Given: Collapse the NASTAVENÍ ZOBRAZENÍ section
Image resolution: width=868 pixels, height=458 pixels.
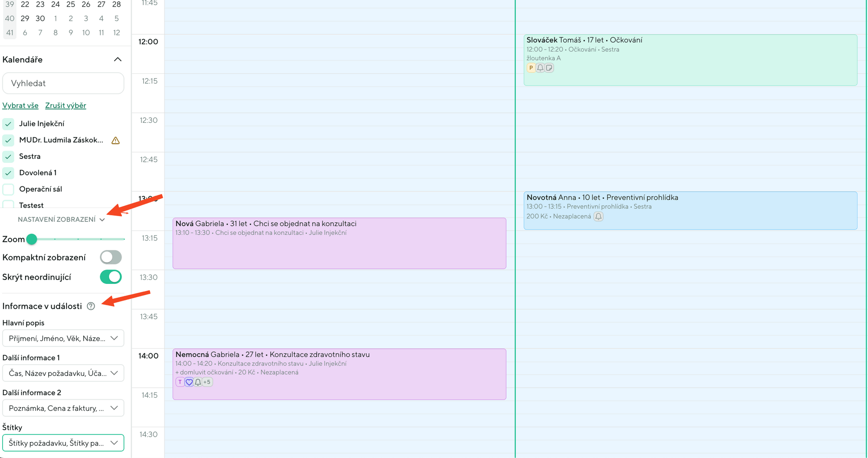Looking at the screenshot, I should (61, 220).
